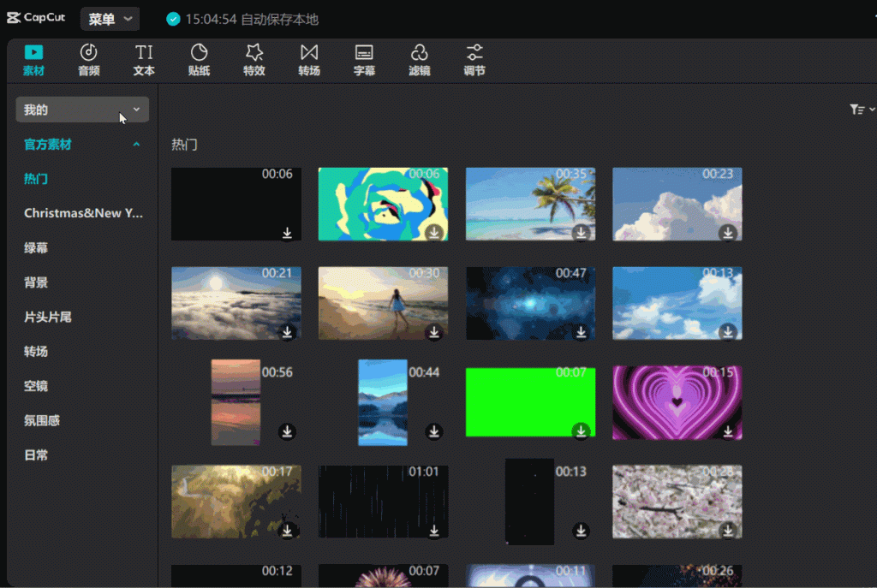
Task: Download the clouds 00:23 clip
Action: (728, 233)
